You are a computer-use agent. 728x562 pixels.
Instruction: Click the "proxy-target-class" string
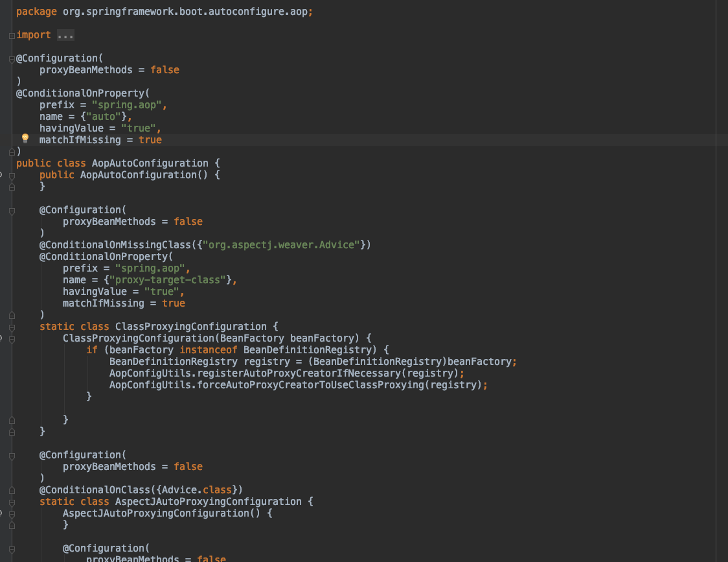(170, 280)
